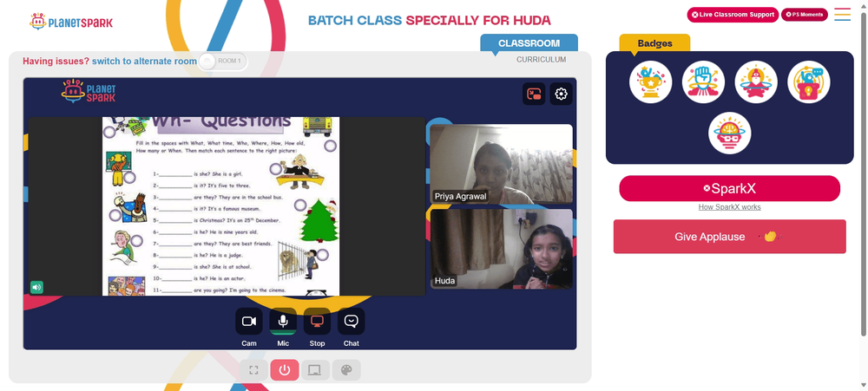Select the trophy celebration badge
Screen dimensions: 868x391
[650, 81]
